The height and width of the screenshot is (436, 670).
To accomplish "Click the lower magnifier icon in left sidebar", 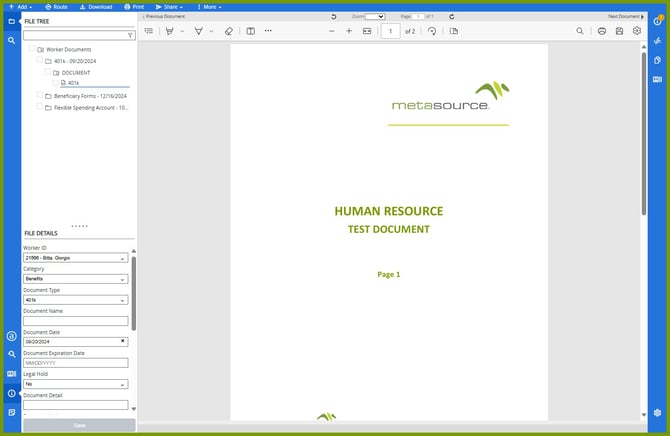I will click(x=12, y=354).
